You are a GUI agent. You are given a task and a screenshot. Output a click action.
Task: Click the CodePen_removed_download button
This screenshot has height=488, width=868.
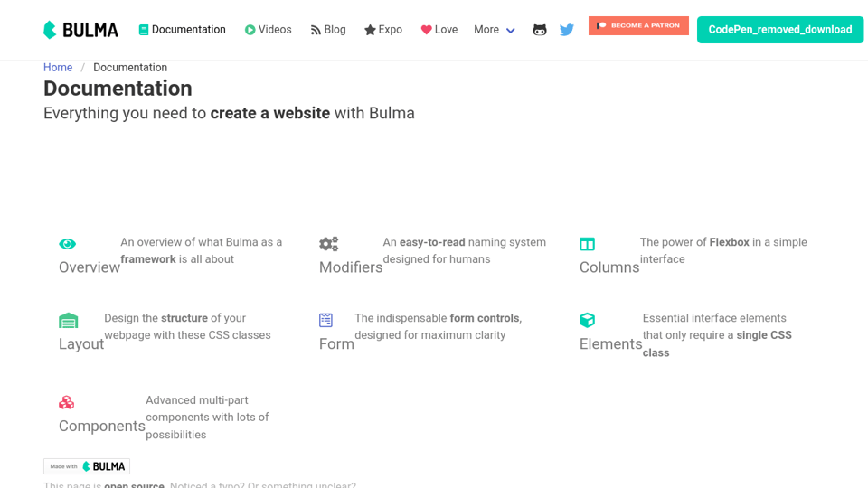click(780, 30)
